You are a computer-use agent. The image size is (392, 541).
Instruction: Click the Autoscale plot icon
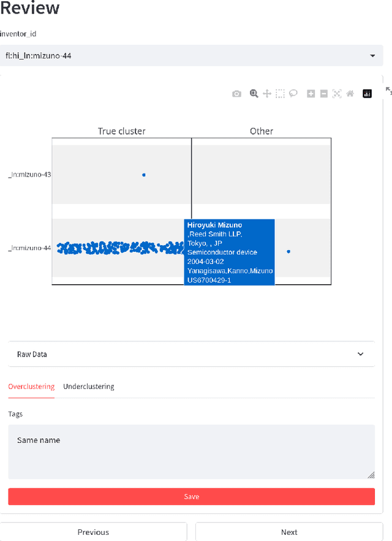point(337,94)
